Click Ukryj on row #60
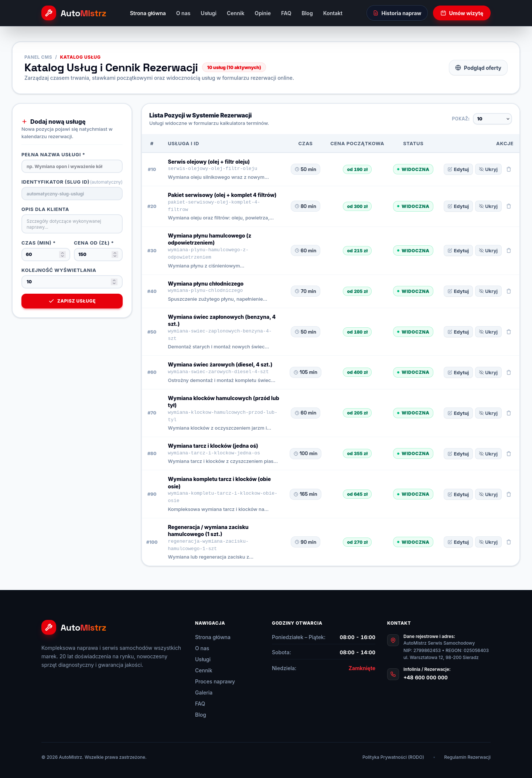Screen dimensions: 532x778 coord(488,372)
